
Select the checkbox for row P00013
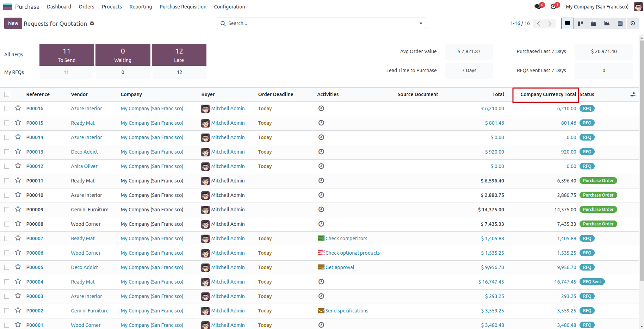tap(7, 152)
